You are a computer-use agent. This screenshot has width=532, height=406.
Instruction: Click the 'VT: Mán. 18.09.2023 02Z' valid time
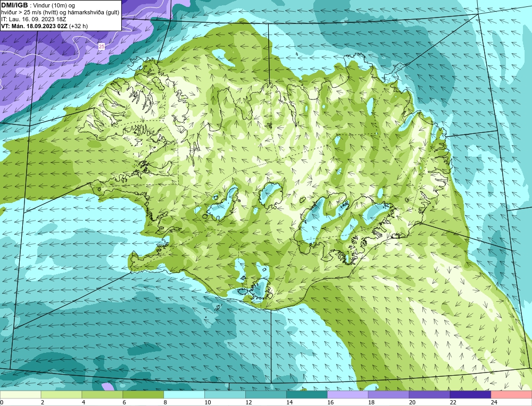[x=44, y=26]
